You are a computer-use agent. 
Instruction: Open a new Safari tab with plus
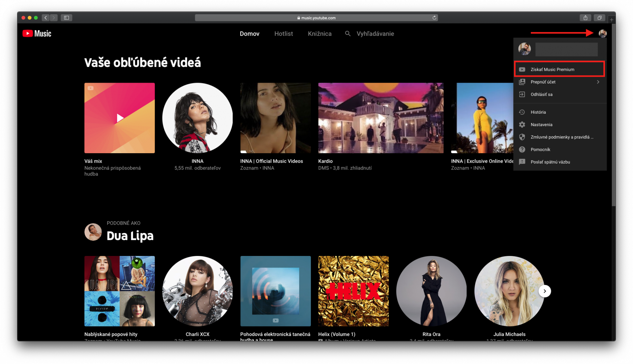(x=612, y=20)
